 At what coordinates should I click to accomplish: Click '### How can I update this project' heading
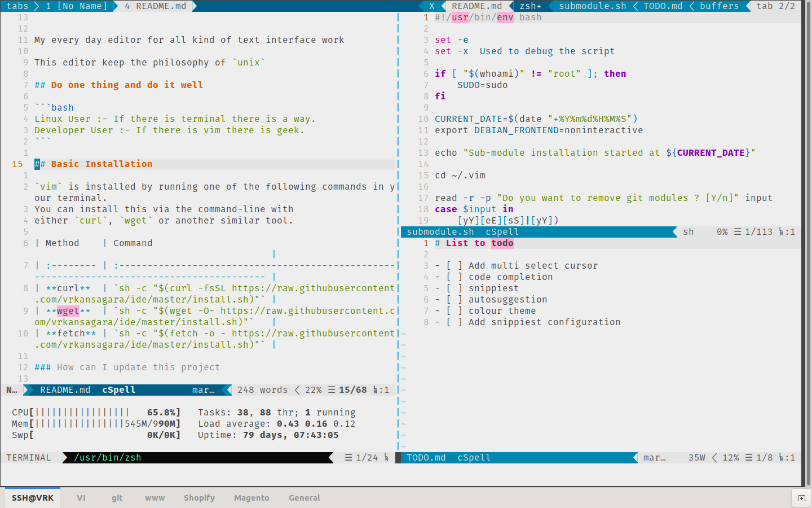click(127, 367)
